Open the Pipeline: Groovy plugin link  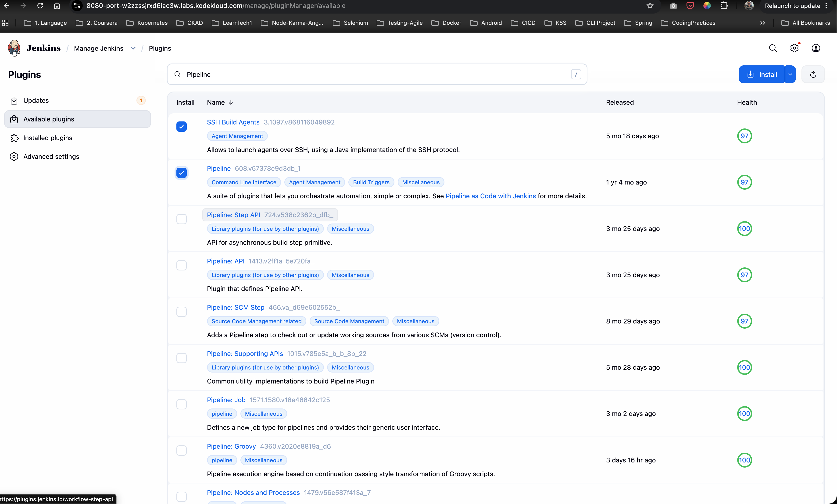click(x=231, y=446)
